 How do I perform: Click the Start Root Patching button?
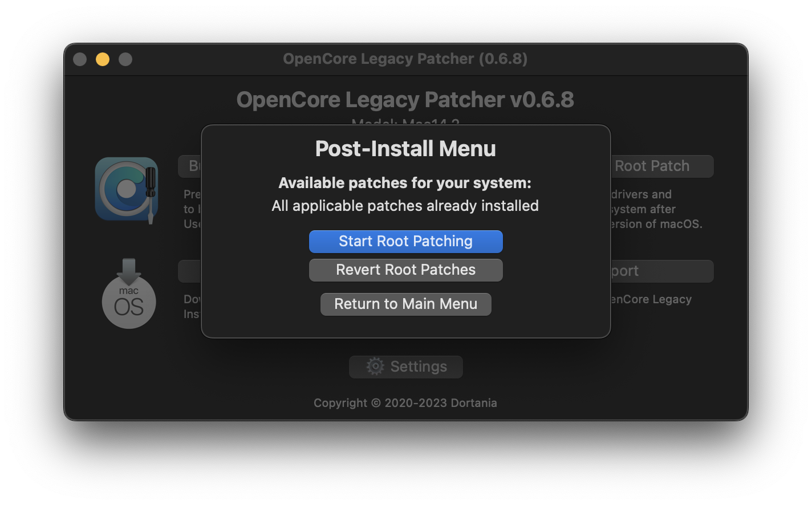[x=405, y=241]
